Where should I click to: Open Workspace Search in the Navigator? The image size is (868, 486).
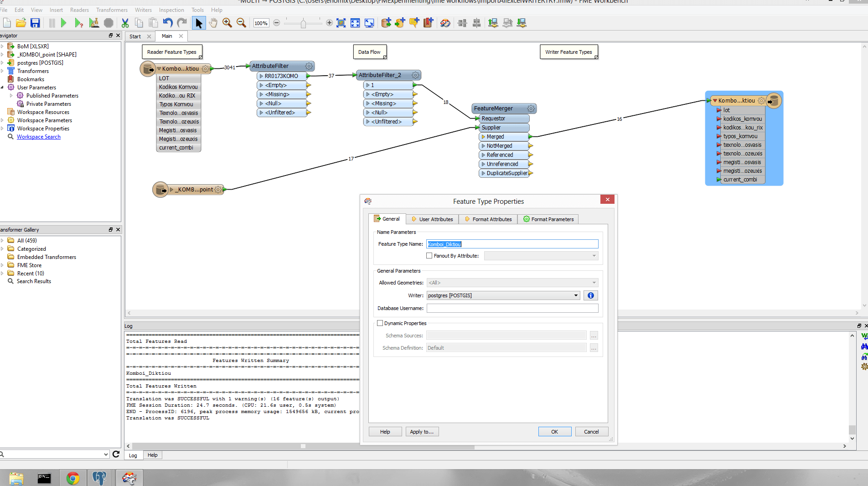(38, 136)
